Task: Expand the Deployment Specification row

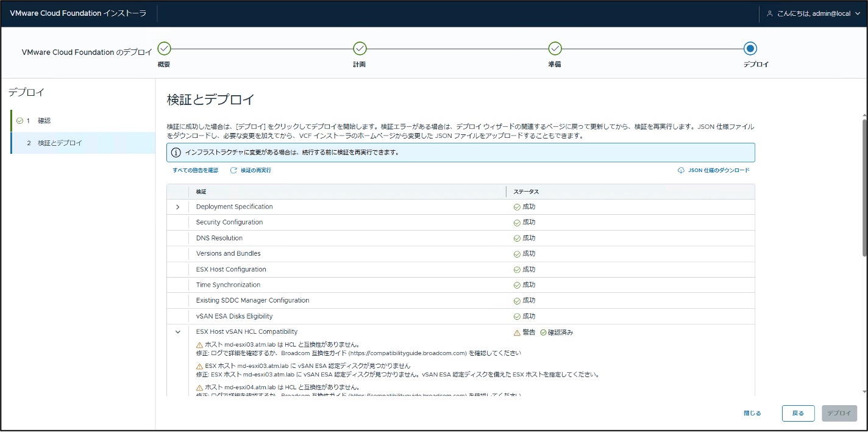Action: click(177, 207)
